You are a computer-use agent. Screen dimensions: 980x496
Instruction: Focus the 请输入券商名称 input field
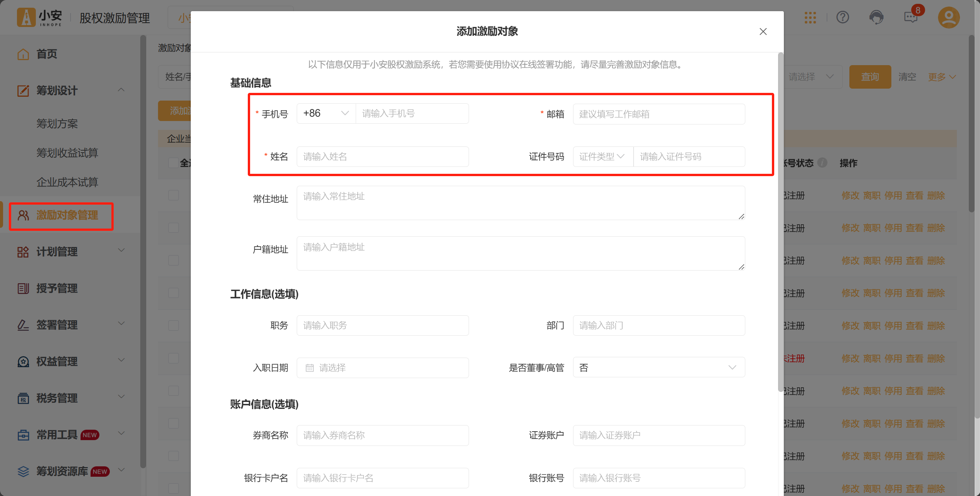383,435
